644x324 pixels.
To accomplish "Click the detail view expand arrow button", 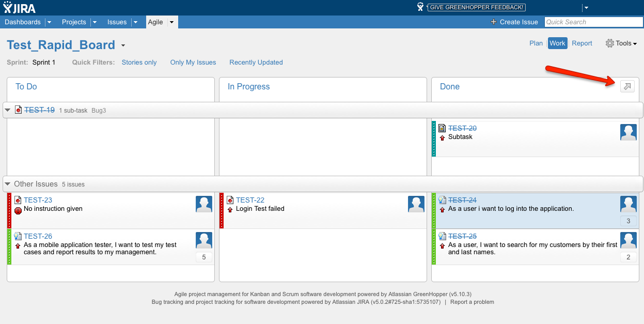I will coord(627,86).
